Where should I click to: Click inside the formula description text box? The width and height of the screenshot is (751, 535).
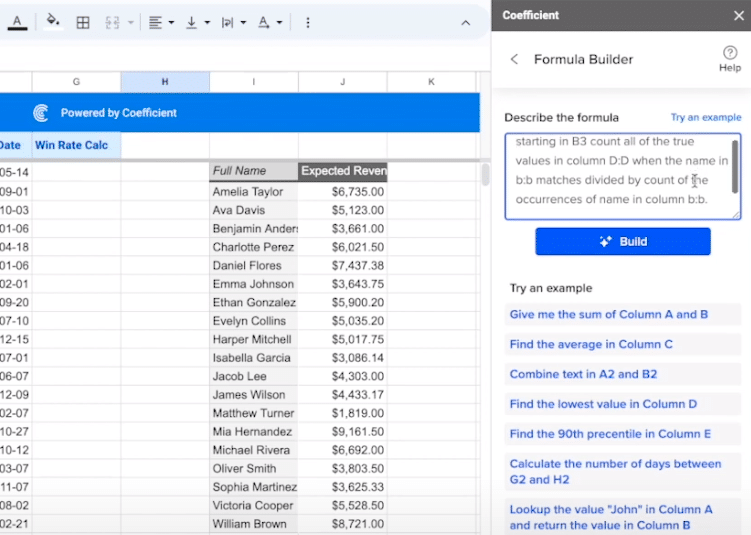click(x=620, y=175)
